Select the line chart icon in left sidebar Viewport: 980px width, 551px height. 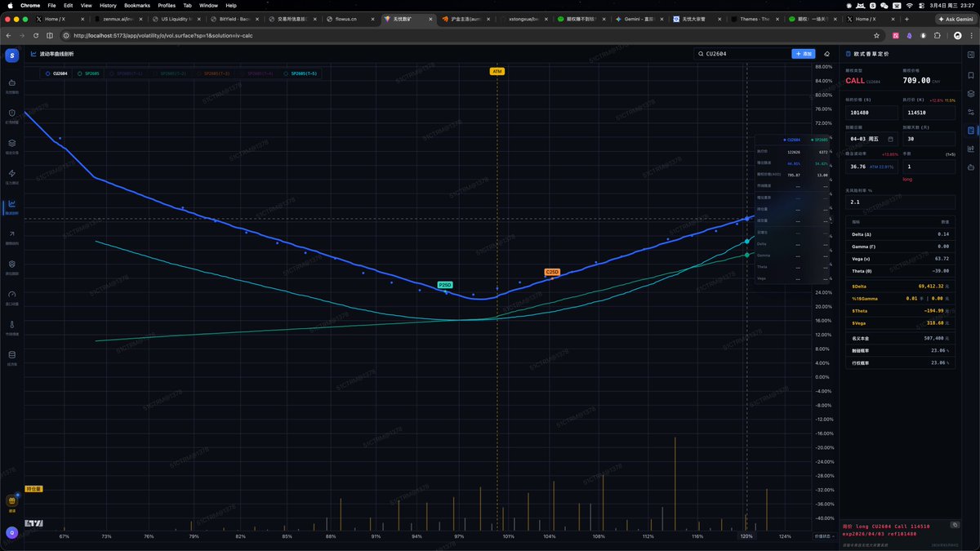[11, 203]
